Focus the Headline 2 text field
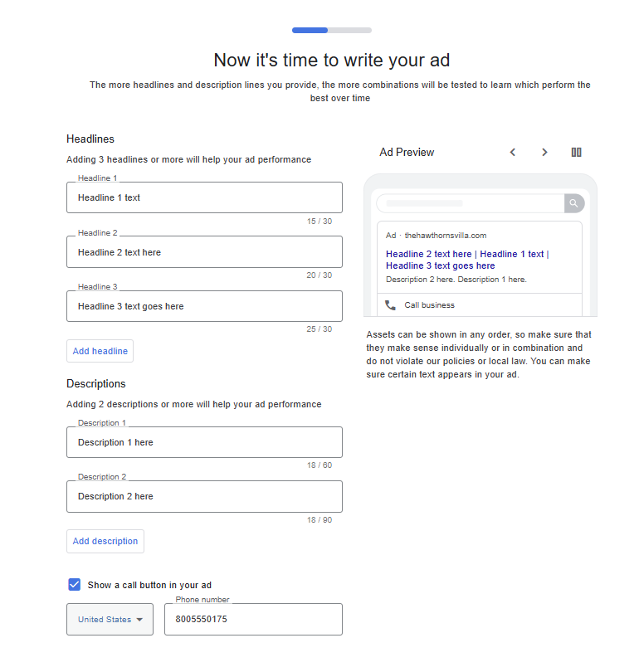 (x=204, y=252)
